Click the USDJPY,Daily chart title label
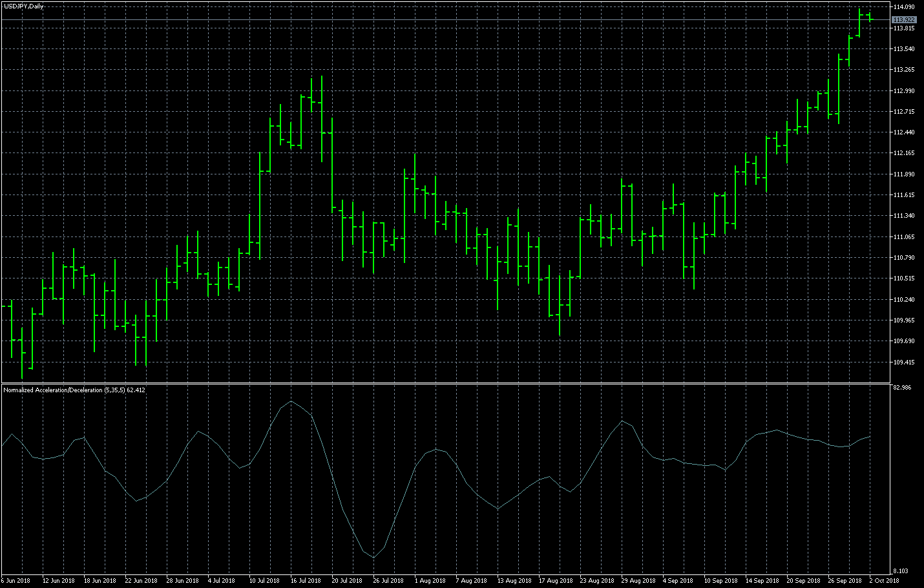Image resolution: width=924 pixels, height=588 pixels. 23,6
